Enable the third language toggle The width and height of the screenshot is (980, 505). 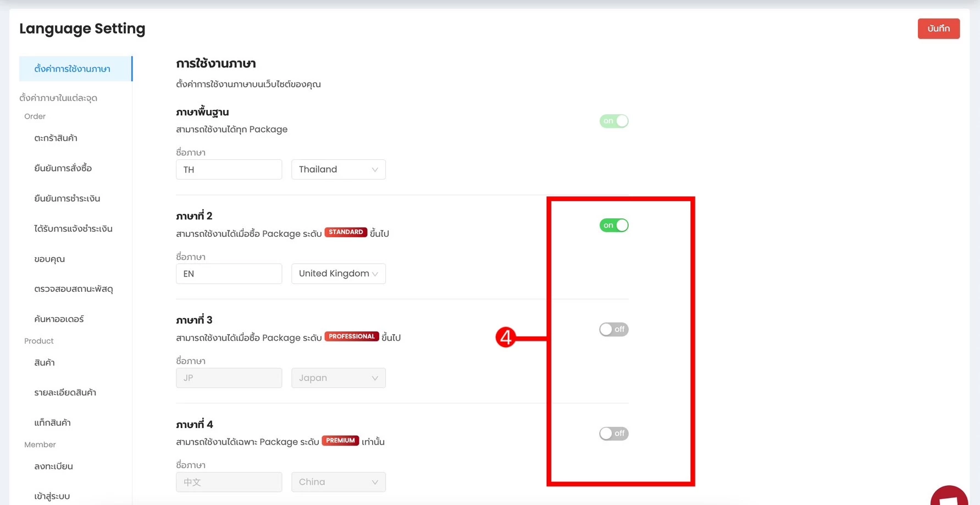[x=613, y=329]
